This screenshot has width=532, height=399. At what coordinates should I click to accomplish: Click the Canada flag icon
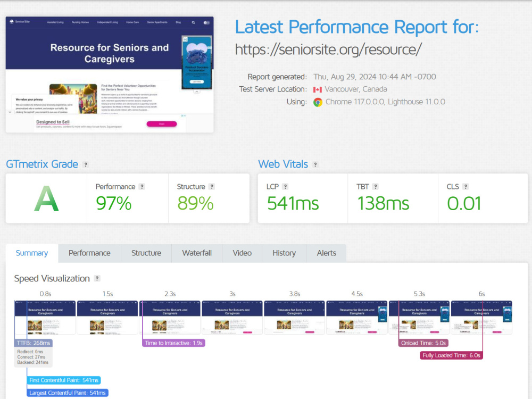click(318, 89)
